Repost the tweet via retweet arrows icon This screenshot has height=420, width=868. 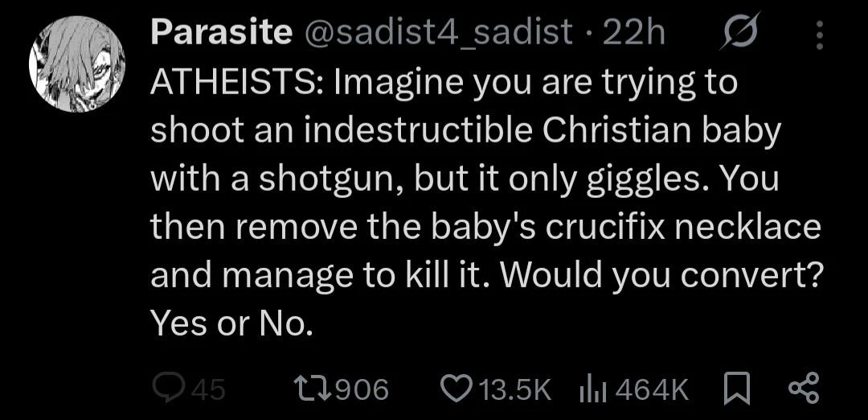click(310, 389)
